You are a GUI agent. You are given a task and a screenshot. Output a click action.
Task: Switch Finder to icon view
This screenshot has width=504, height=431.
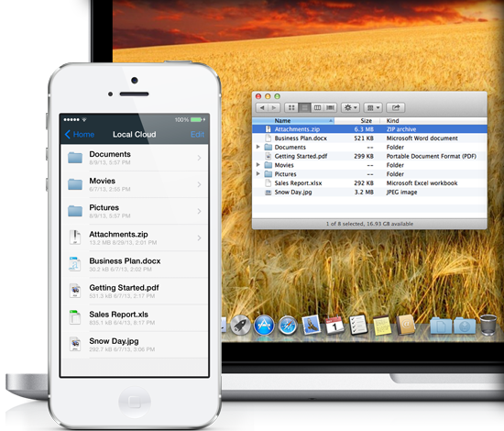[x=291, y=108]
